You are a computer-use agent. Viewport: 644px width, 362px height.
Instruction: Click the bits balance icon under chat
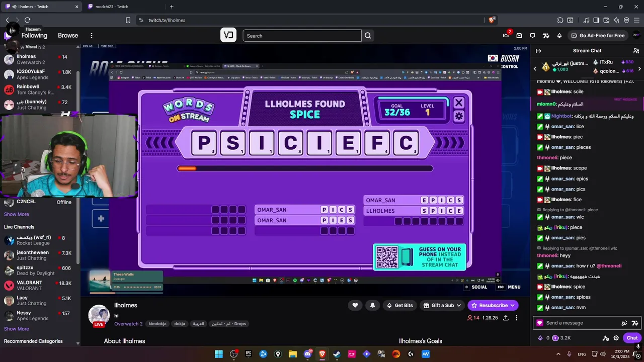tap(540, 338)
